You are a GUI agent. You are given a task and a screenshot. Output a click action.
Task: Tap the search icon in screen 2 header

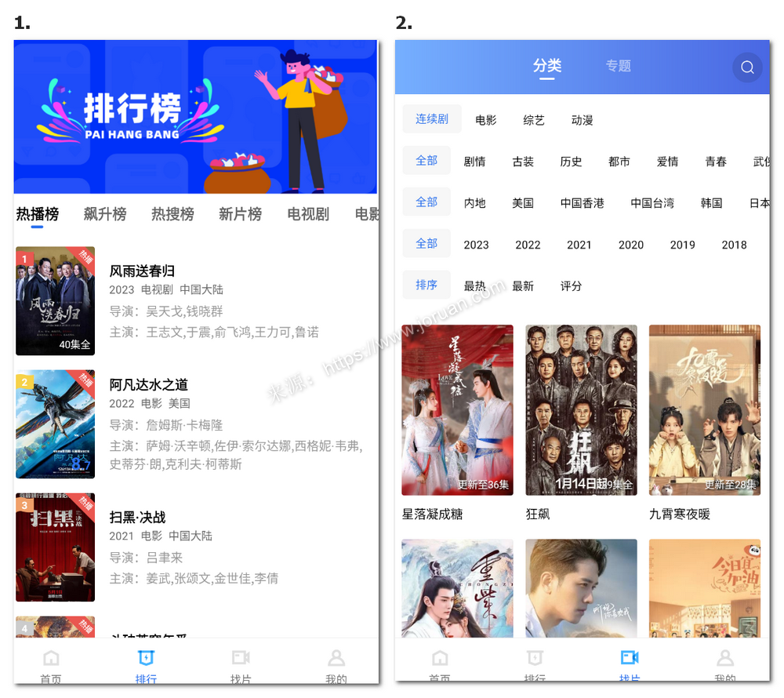747,67
